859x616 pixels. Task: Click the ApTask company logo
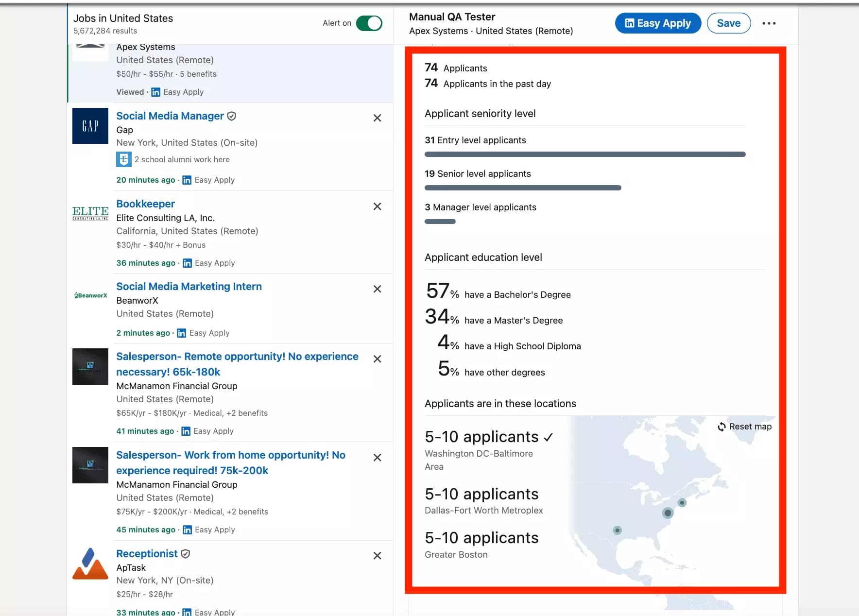90,564
